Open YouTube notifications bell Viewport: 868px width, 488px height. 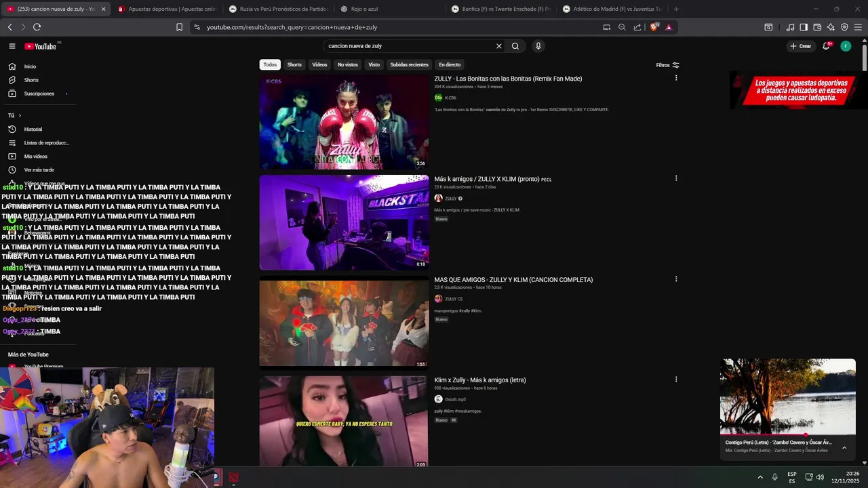[x=826, y=46]
